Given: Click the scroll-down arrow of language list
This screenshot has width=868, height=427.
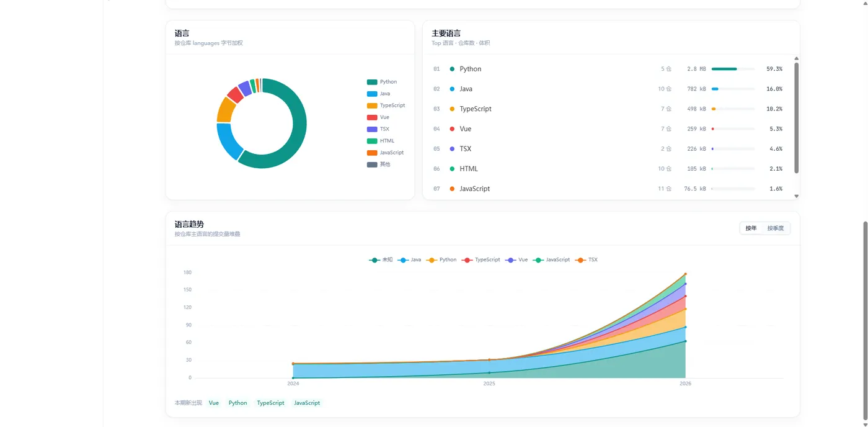Looking at the screenshot, I should [797, 196].
